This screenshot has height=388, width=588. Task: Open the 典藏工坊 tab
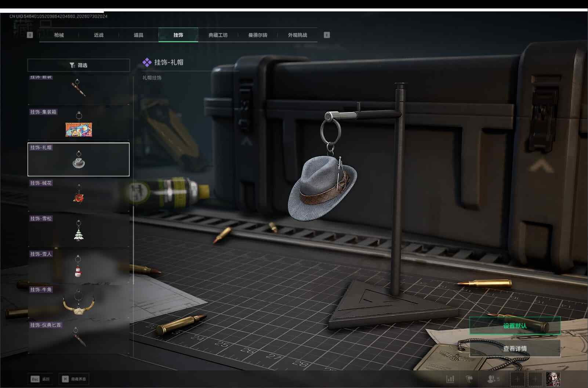[x=218, y=35]
